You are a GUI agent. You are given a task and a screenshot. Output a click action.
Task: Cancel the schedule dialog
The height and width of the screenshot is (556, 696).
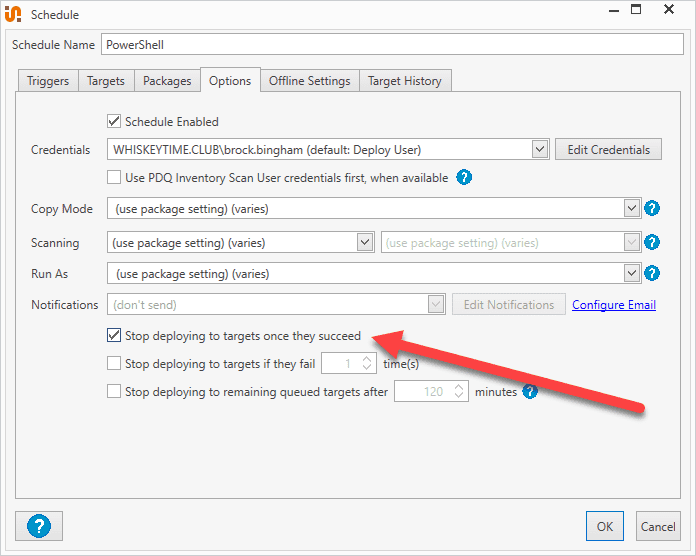click(658, 526)
